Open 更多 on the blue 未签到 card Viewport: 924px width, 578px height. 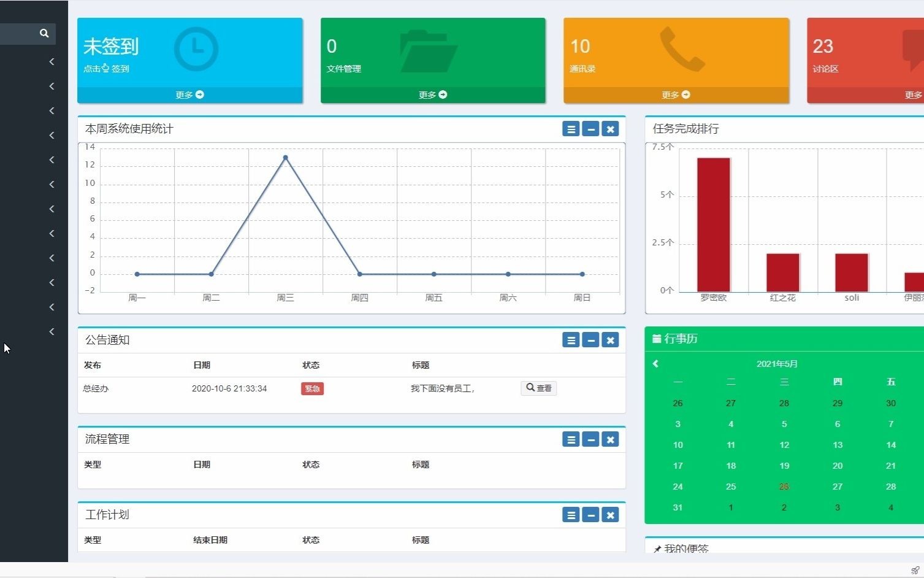189,95
